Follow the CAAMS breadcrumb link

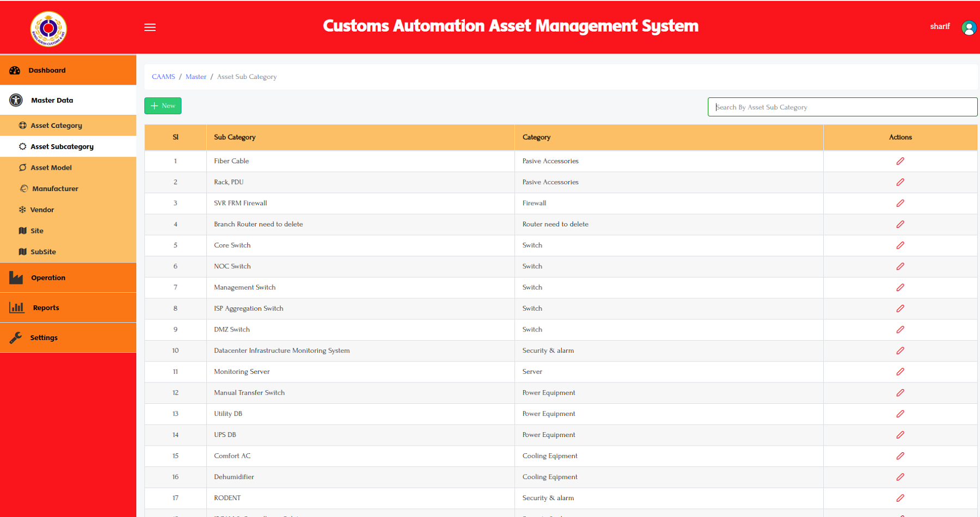pos(163,77)
